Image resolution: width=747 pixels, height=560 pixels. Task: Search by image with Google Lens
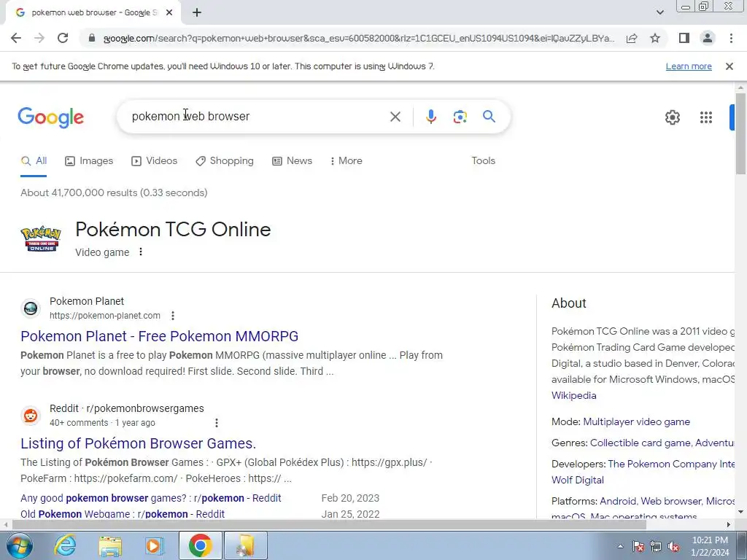460,117
